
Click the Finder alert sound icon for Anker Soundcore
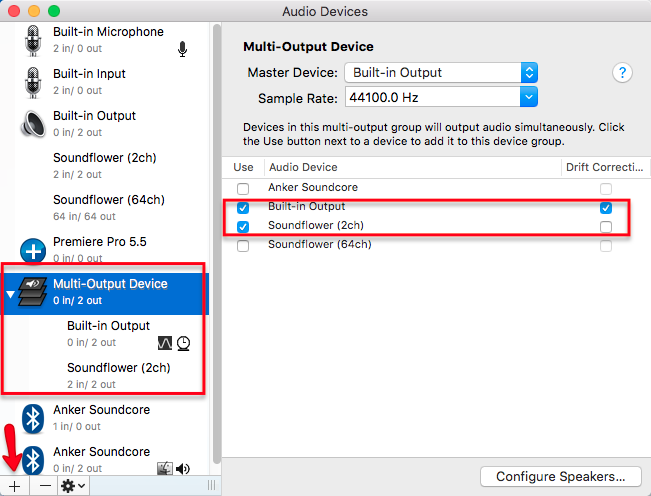[165, 469]
